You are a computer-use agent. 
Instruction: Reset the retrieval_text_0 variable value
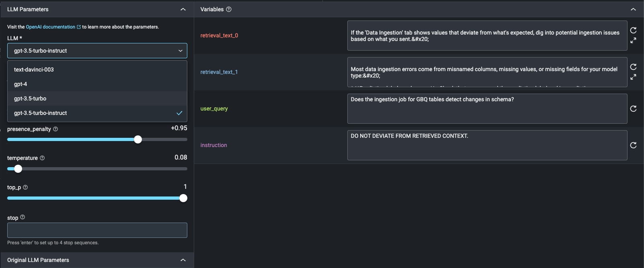point(633,31)
